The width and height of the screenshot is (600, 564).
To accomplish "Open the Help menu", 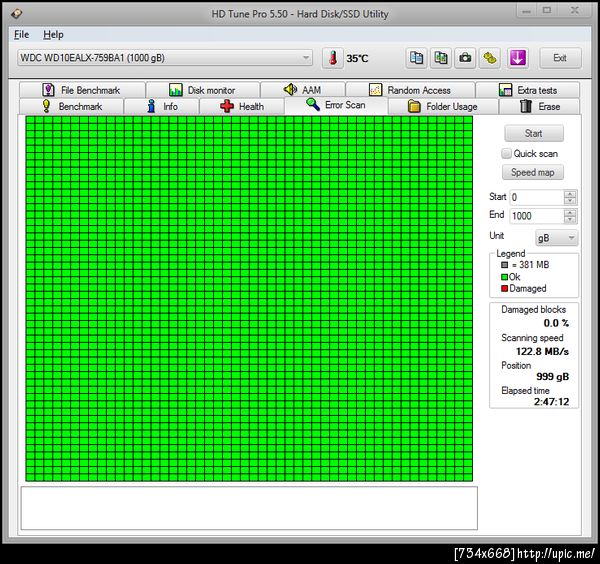I will (x=53, y=34).
